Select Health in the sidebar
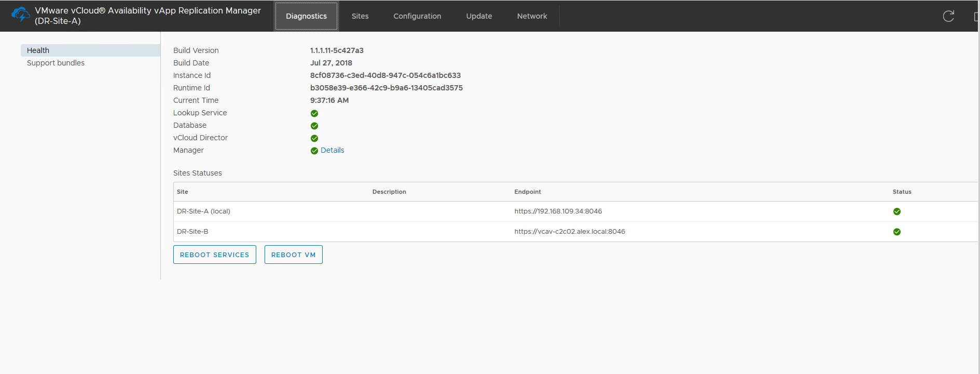 click(x=38, y=50)
